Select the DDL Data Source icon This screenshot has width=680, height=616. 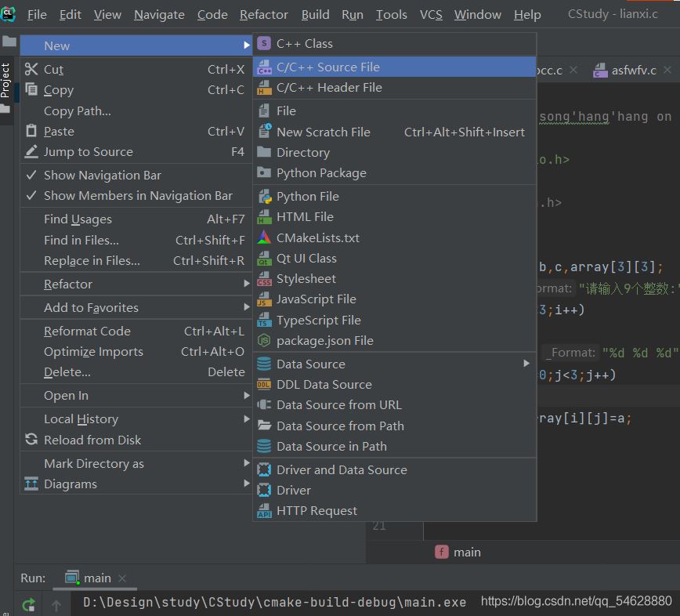264,385
